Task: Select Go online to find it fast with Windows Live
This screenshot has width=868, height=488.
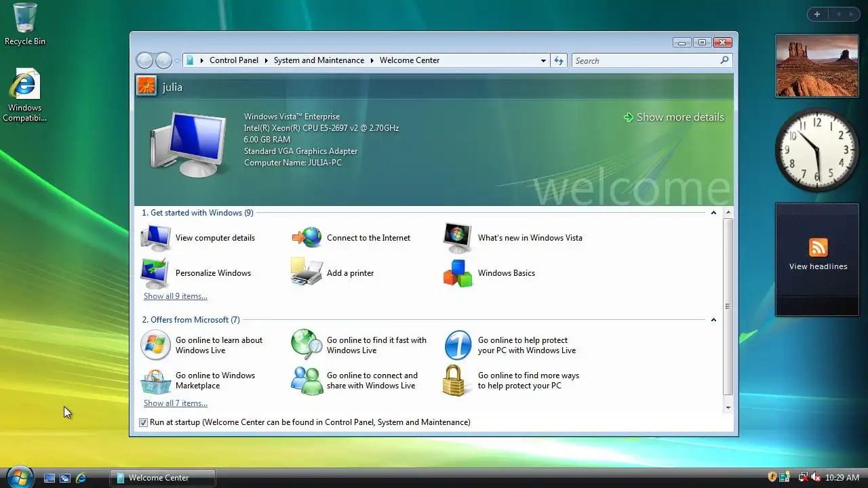Action: click(359, 346)
